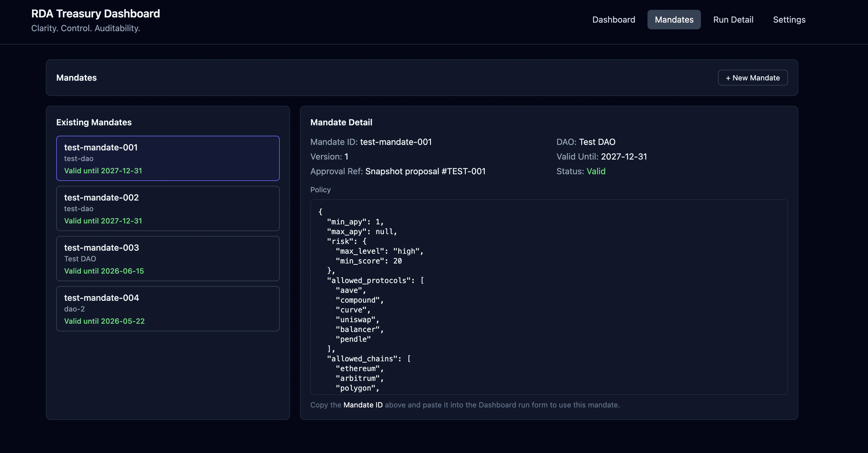This screenshot has width=868, height=453.
Task: Open the Settings page
Action: tap(789, 19)
